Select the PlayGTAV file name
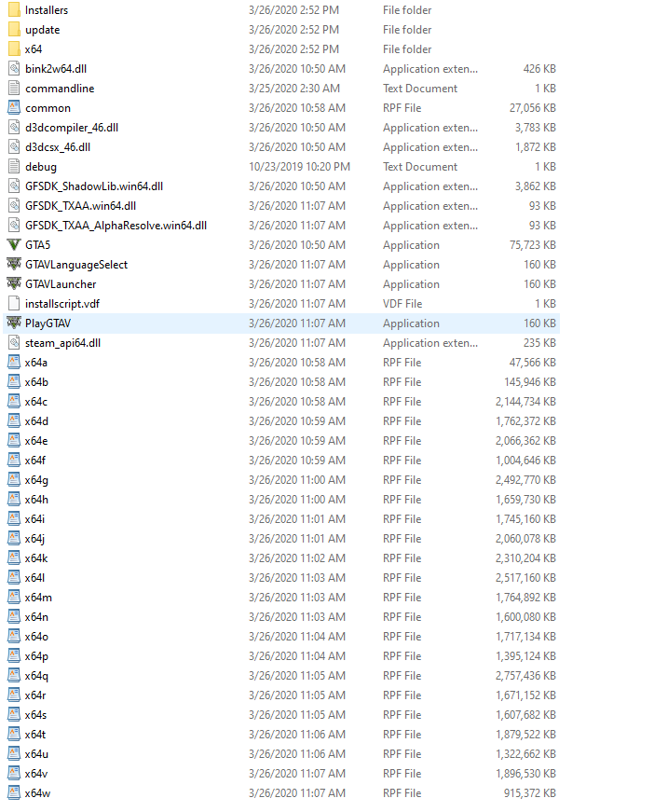This screenshot has height=812, width=668. click(x=48, y=323)
